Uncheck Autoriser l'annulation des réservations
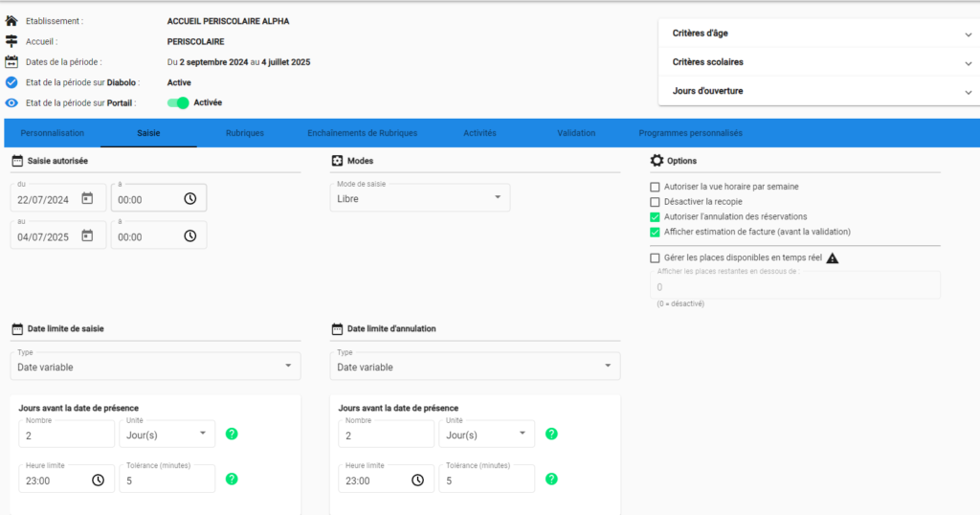980x515 pixels. click(655, 217)
